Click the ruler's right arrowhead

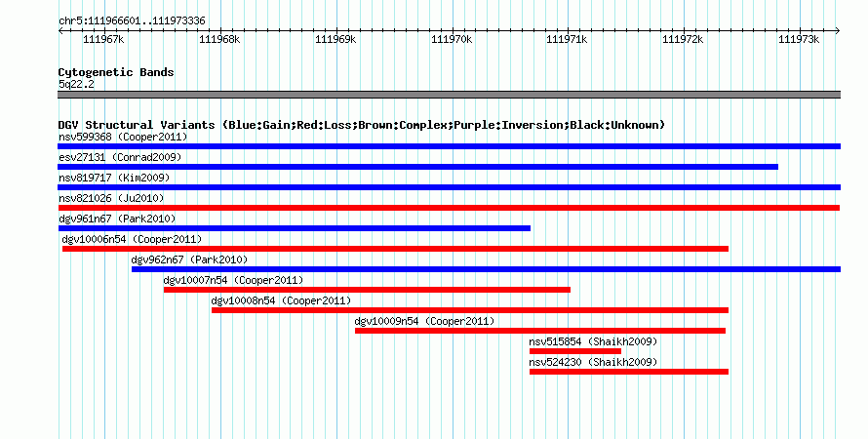838,31
